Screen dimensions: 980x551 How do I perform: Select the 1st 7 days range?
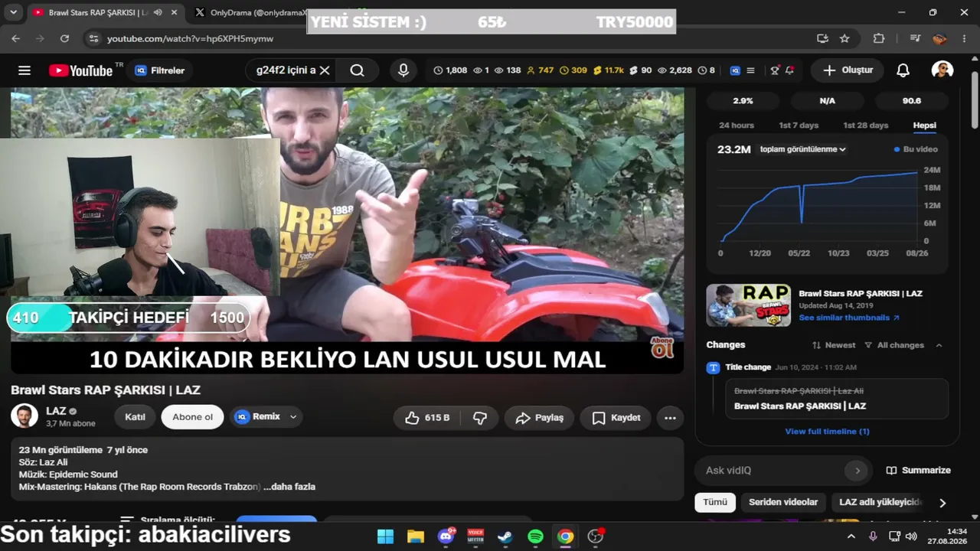pos(799,126)
